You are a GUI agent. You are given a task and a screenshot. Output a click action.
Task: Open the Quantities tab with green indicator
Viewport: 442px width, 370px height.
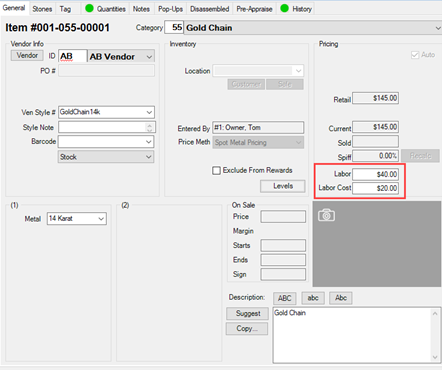(x=105, y=9)
